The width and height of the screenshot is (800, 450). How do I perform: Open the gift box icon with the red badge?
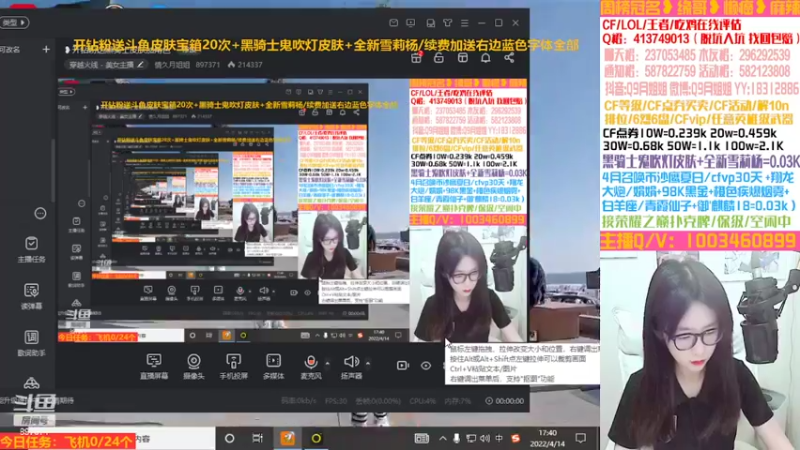[x=416, y=58]
